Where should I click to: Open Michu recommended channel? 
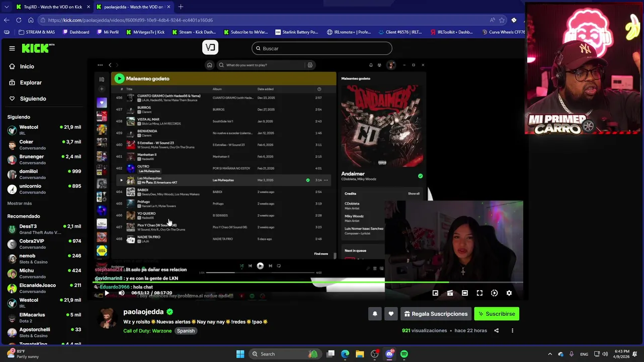point(44,274)
